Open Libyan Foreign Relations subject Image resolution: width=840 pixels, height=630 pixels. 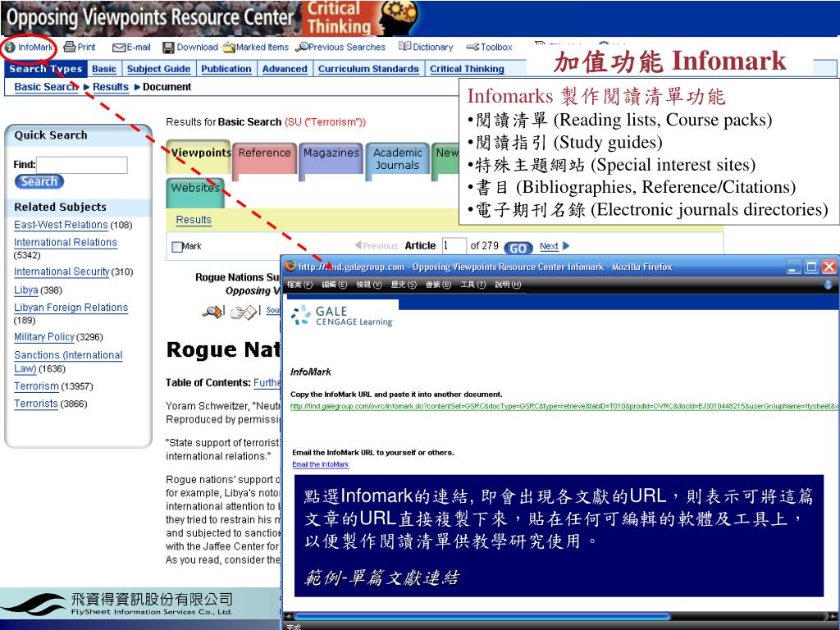[71, 308]
